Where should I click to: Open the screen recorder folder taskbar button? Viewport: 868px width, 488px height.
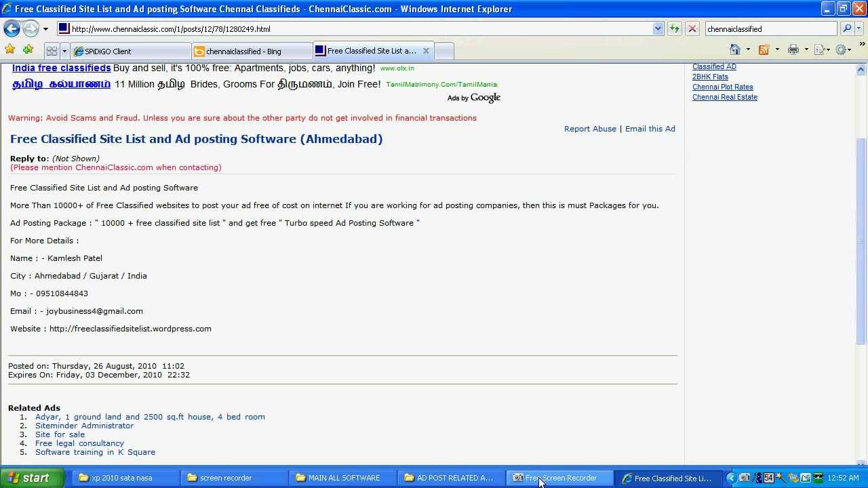[234, 478]
